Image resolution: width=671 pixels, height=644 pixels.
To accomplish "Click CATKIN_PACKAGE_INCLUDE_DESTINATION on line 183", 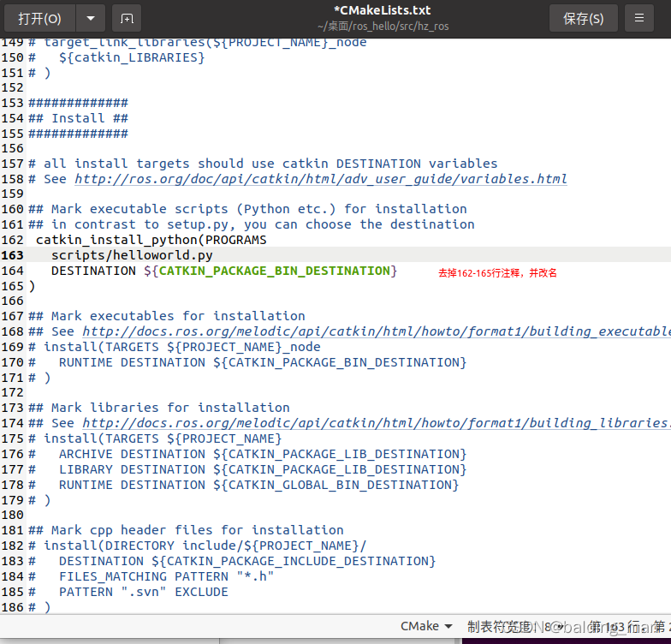I will [x=298, y=561].
